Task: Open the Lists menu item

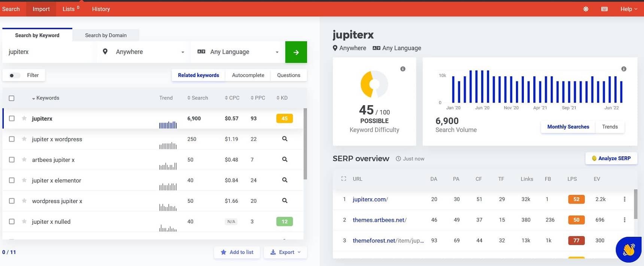Action: point(71,9)
